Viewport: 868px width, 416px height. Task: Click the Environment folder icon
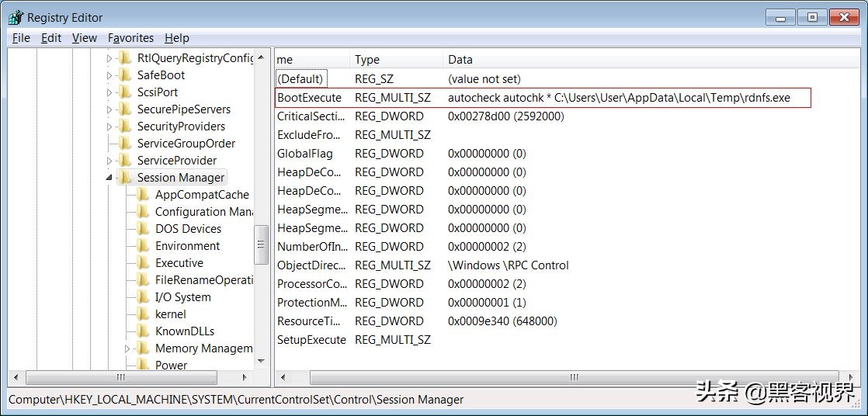(143, 246)
